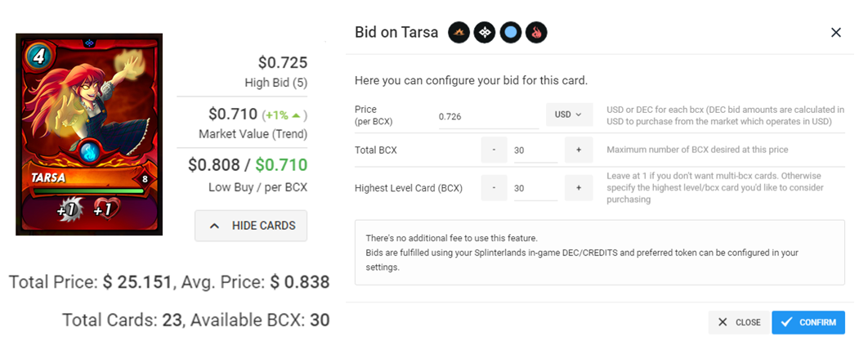Close the bid dialog with the X icon
This screenshot has height=355, width=868.
click(836, 33)
